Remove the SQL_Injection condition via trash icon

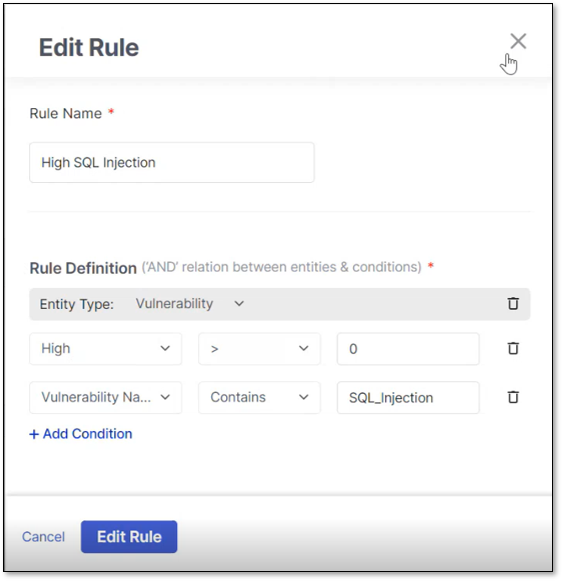pyautogui.click(x=513, y=397)
